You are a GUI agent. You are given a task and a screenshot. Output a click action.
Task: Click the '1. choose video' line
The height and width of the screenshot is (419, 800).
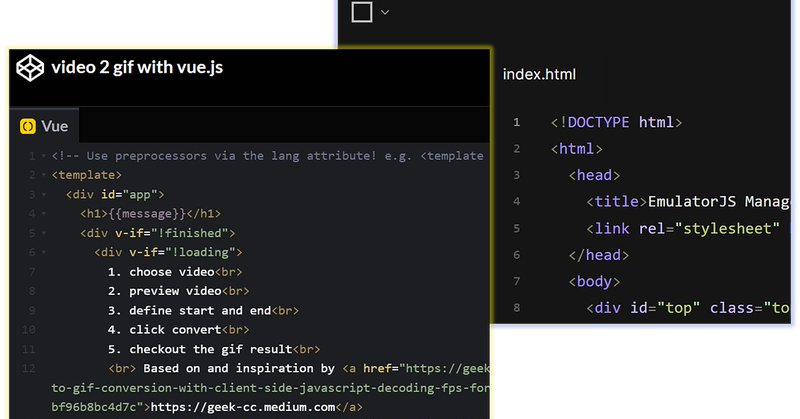[175, 272]
